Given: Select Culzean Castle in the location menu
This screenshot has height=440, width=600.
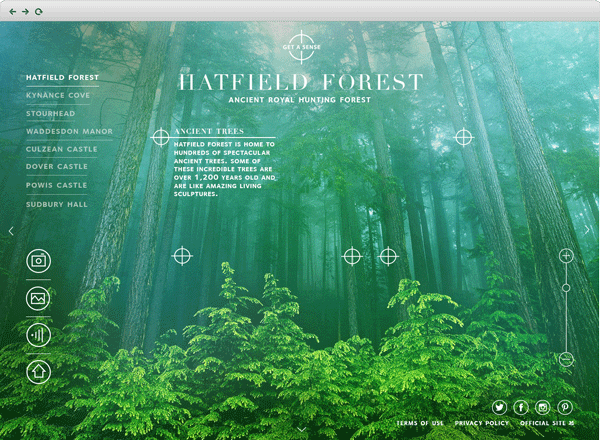Looking at the screenshot, I should point(62,149).
